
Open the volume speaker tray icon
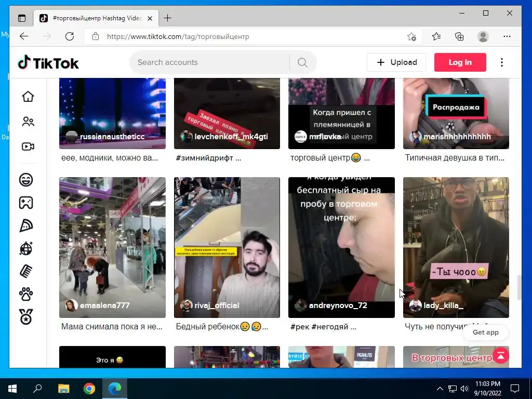(x=464, y=389)
